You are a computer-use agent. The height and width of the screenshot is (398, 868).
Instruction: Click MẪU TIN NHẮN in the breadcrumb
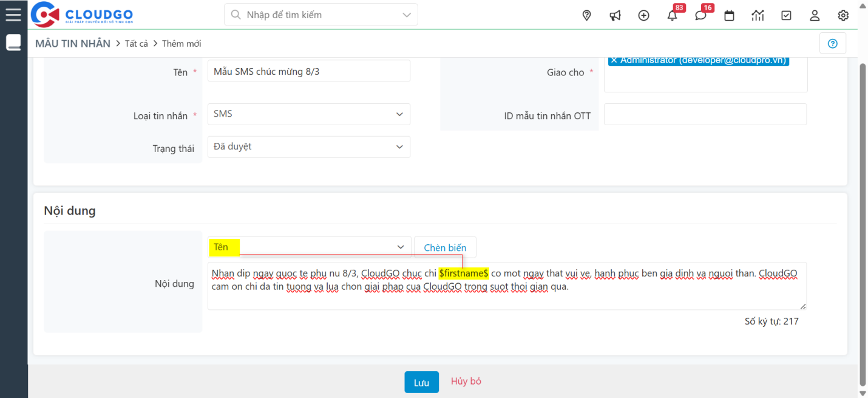[x=72, y=43]
